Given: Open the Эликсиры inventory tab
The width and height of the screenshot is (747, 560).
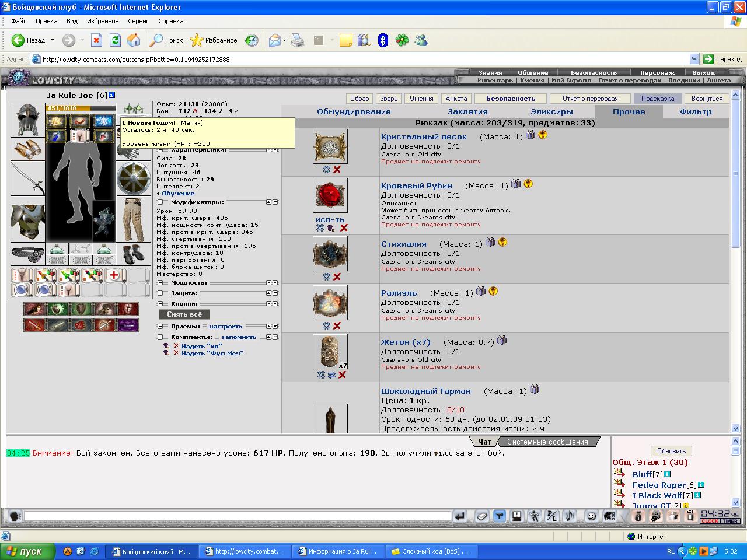Looking at the screenshot, I should click(551, 111).
